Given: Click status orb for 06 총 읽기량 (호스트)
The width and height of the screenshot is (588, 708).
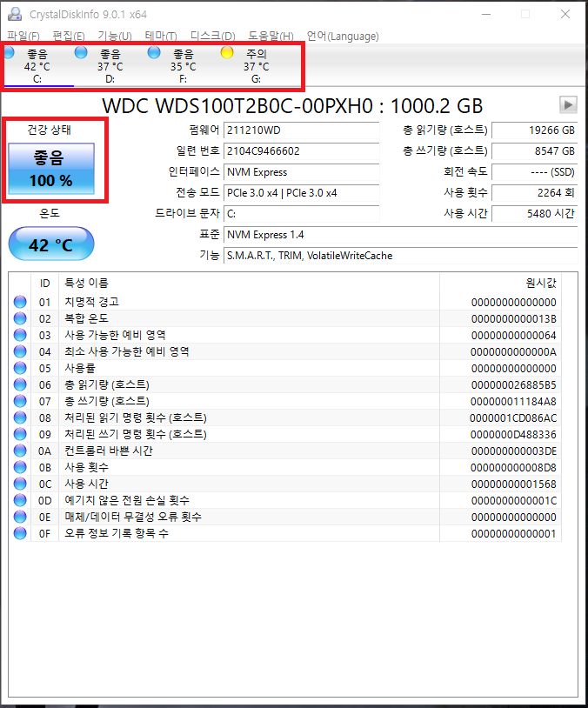Looking at the screenshot, I should click(20, 384).
